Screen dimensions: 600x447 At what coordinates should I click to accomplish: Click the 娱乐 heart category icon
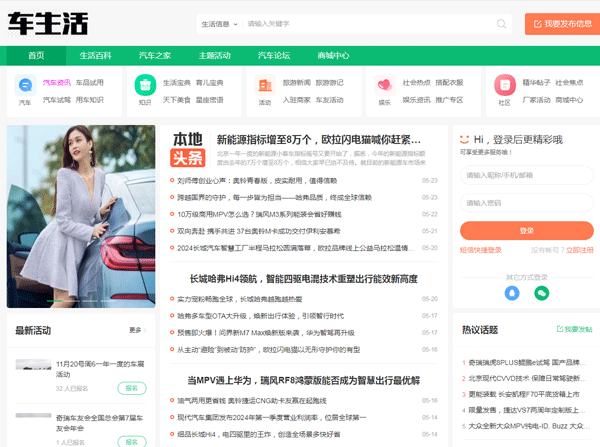pos(385,85)
